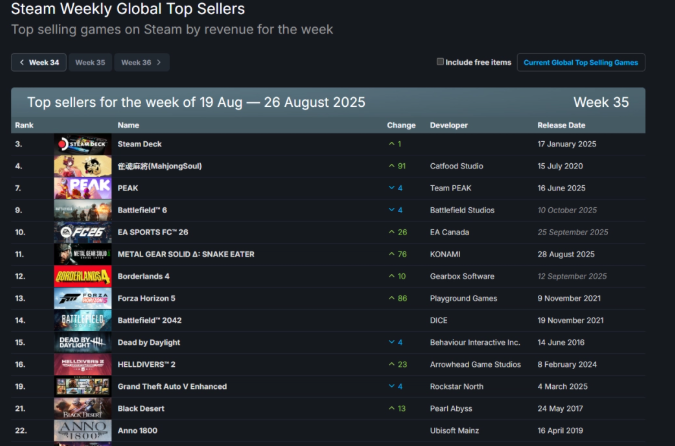Click the PEAK game thumbnail

(83, 188)
